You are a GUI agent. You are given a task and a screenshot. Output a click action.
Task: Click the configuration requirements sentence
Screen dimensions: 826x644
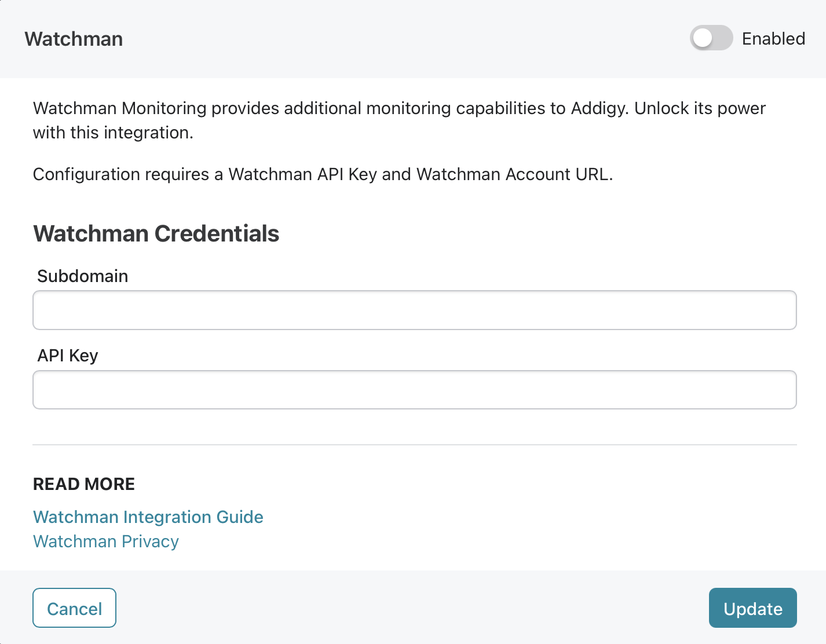click(x=323, y=174)
